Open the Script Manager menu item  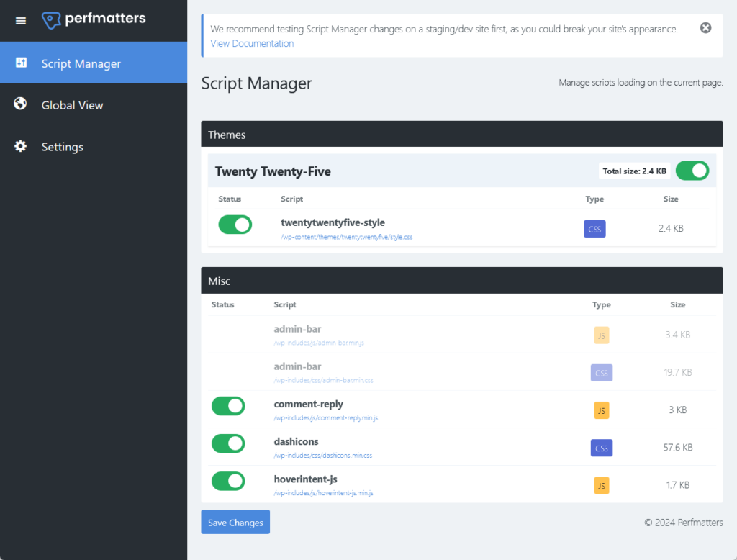[94, 63]
